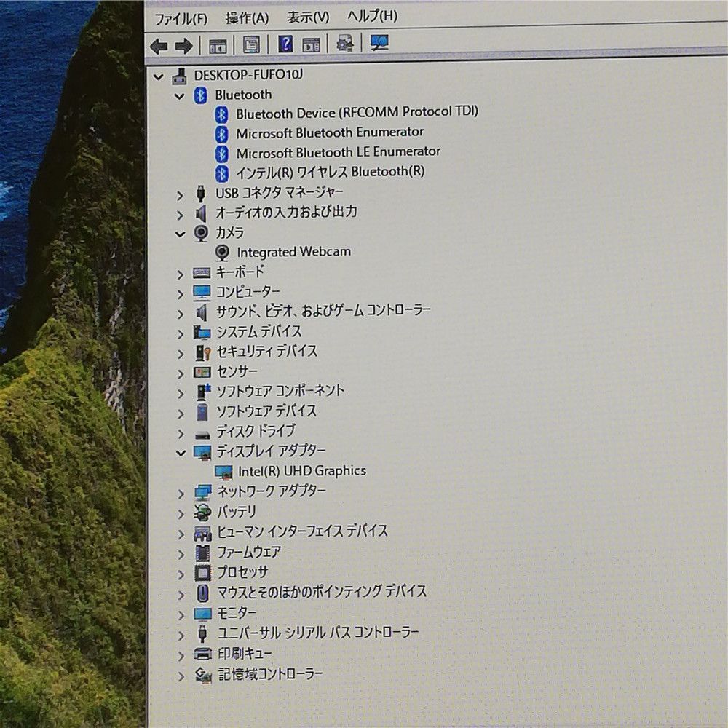728x728 pixels.
Task: Expand the キーボード category
Action: [x=180, y=275]
